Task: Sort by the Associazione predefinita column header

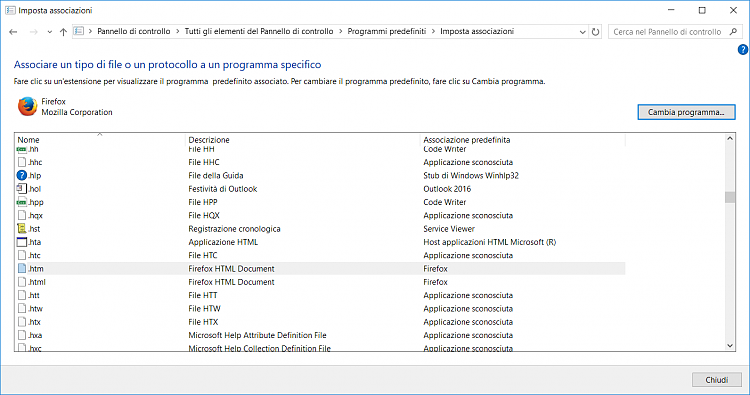Action: click(522, 140)
